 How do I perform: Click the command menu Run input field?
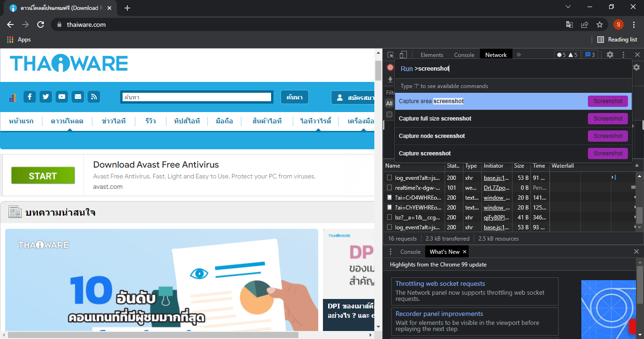click(x=513, y=68)
